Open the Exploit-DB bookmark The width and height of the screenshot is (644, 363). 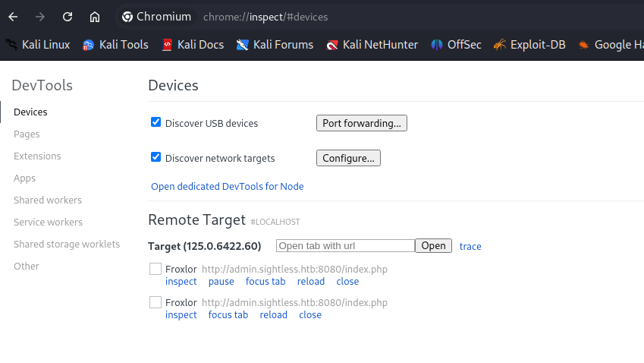pos(529,44)
